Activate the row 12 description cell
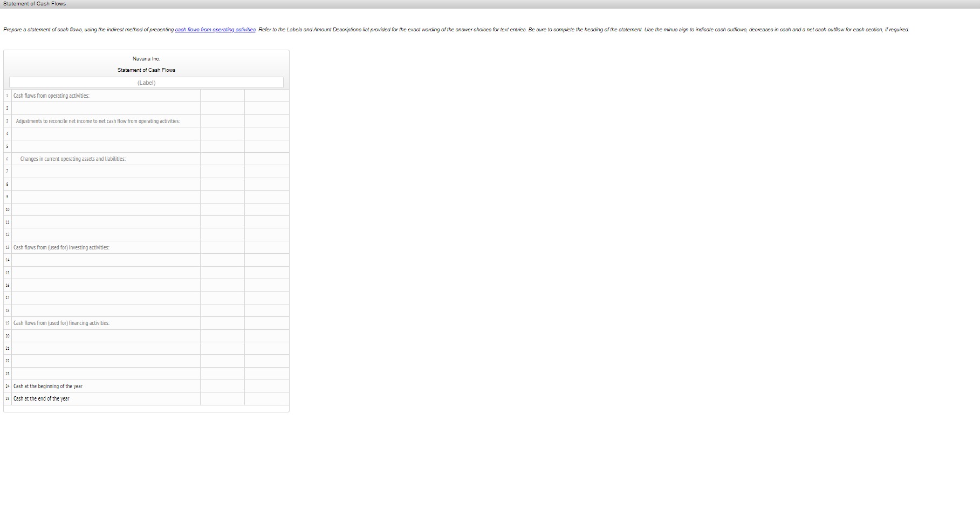 tap(106, 234)
